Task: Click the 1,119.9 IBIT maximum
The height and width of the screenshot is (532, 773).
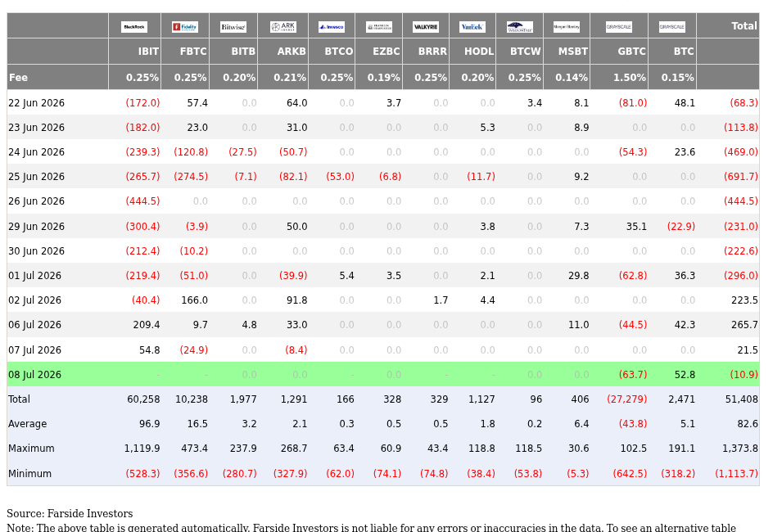Action: click(x=142, y=449)
